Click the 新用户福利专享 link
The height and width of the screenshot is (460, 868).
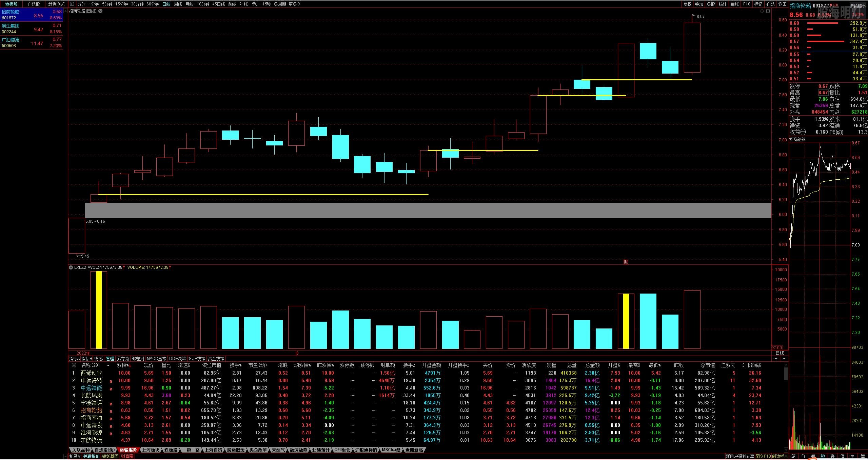[x=740, y=456]
